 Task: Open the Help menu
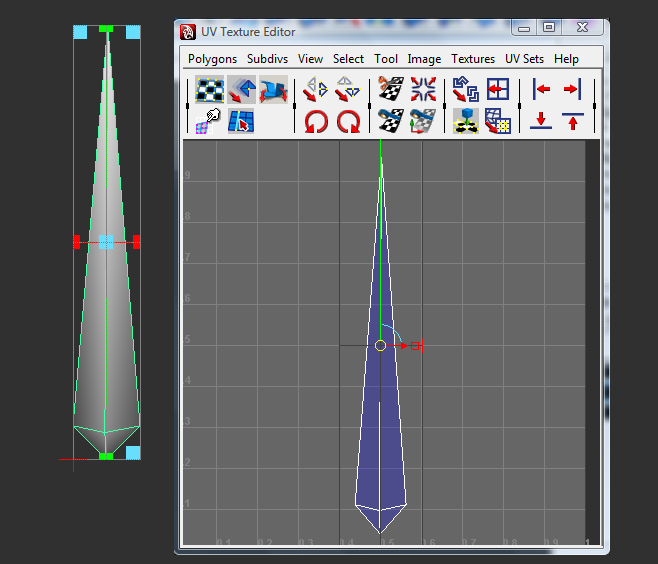coord(566,59)
